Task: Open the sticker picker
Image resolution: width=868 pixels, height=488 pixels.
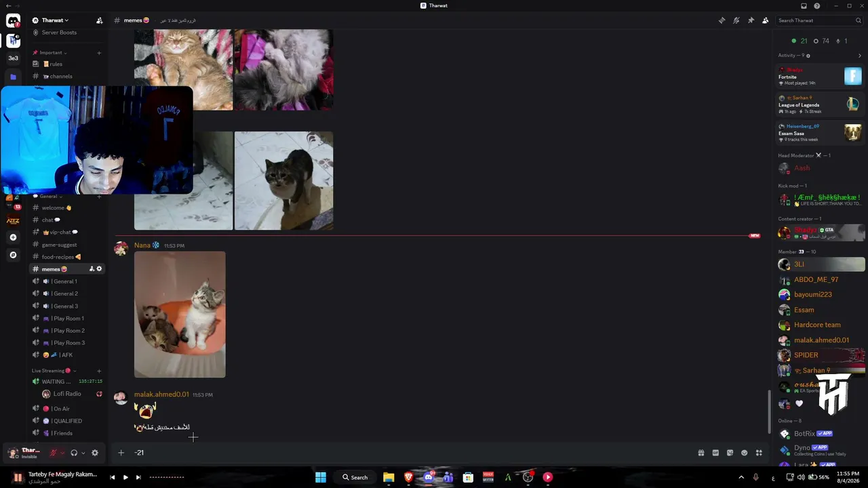Action: [x=730, y=453]
